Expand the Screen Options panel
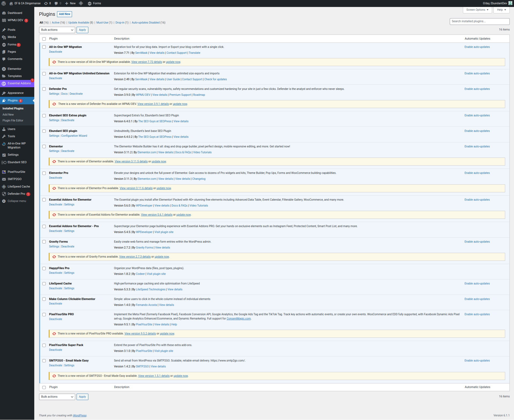Screen dimensions: 514x420 477,10
